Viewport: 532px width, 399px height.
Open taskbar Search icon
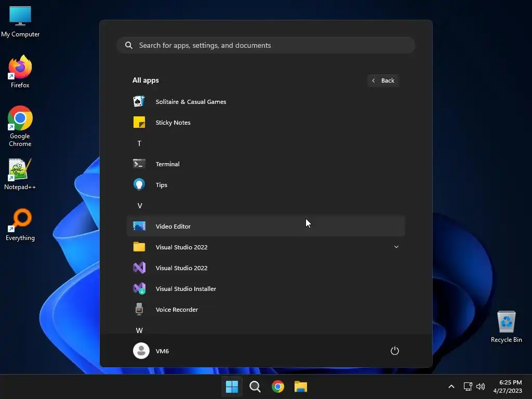[x=255, y=387]
